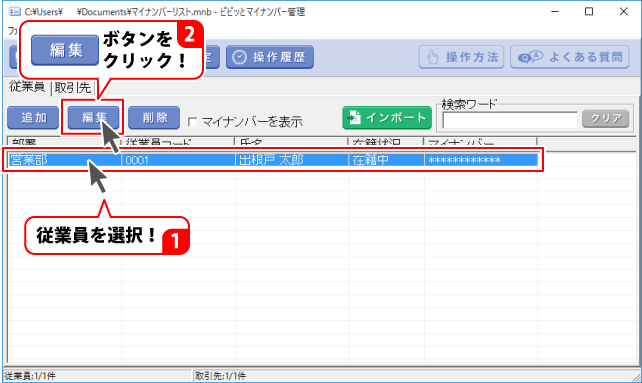Click the hand icon 操作方法 button
The image size is (642, 383).
[461, 57]
